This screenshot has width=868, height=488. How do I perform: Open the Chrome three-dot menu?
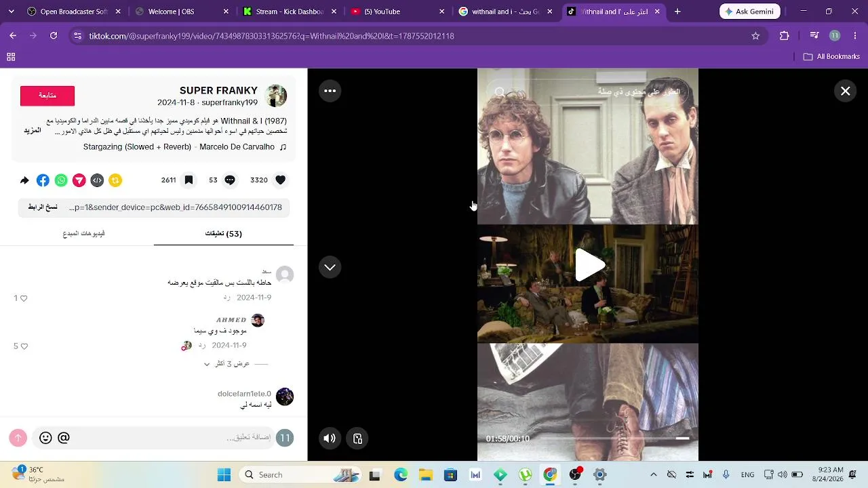point(854,36)
